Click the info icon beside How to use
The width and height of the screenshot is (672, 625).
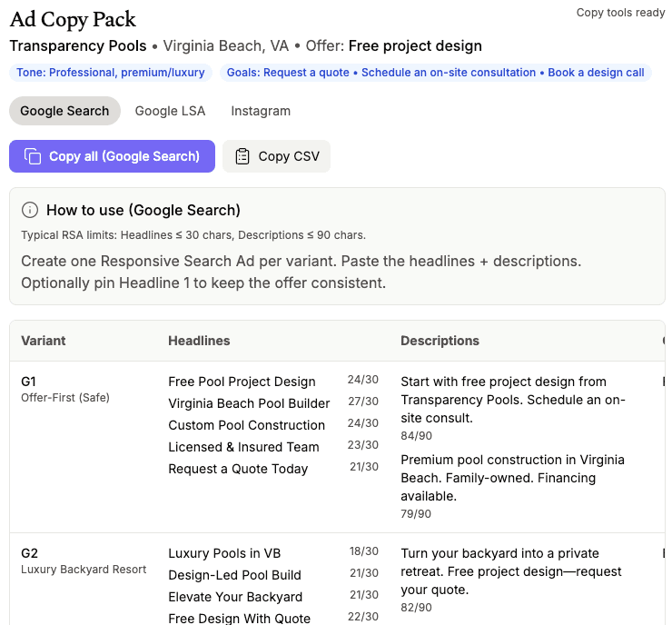pyautogui.click(x=30, y=210)
